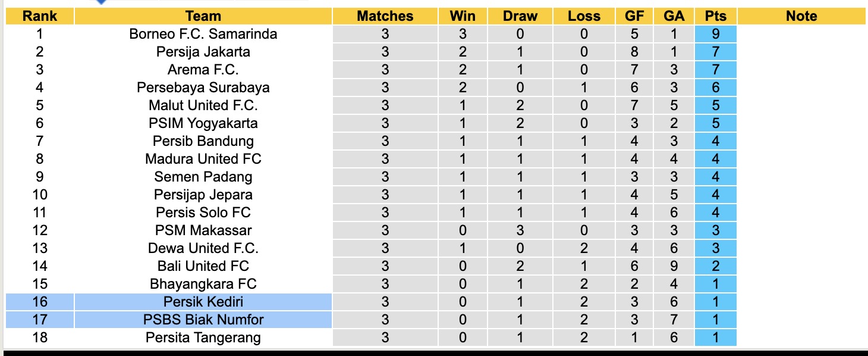Click the GF column header
Image resolution: width=868 pixels, height=356 pixels.
pyautogui.click(x=634, y=16)
